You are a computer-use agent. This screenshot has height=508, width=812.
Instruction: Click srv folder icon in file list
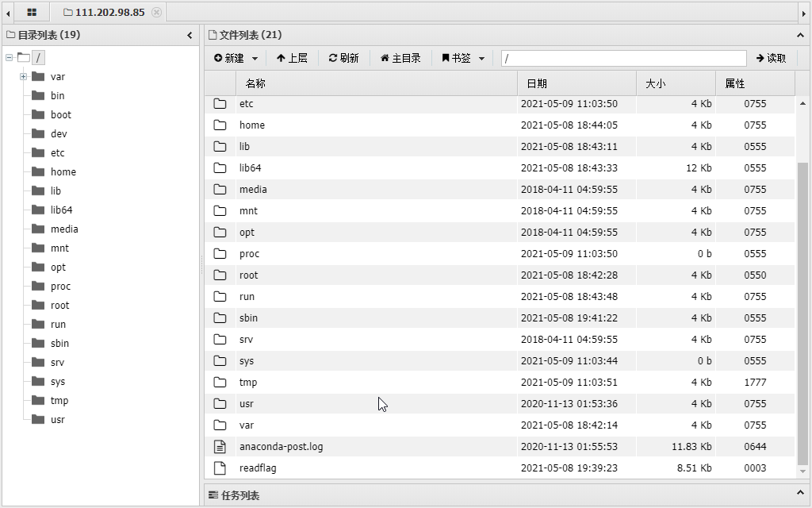coord(220,340)
